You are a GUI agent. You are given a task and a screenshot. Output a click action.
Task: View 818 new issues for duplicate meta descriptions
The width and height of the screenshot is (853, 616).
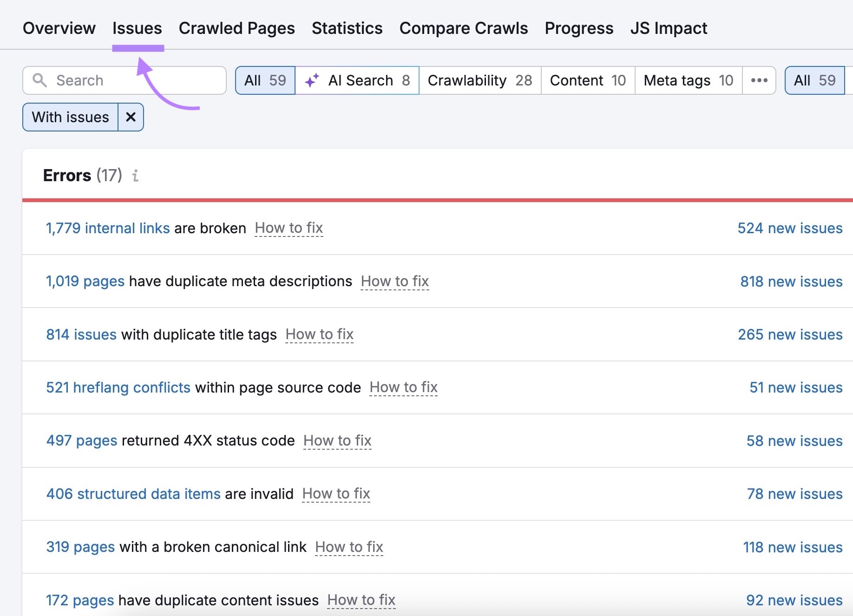[791, 281]
